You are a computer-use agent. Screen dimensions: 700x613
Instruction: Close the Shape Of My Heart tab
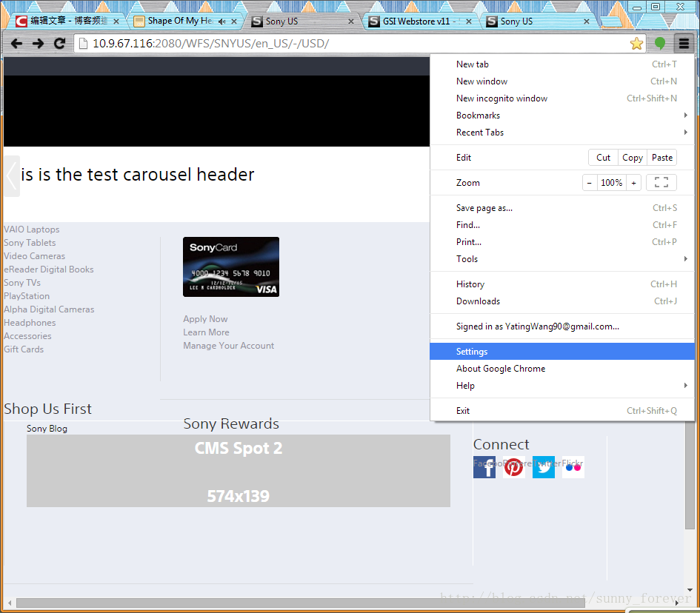234,21
